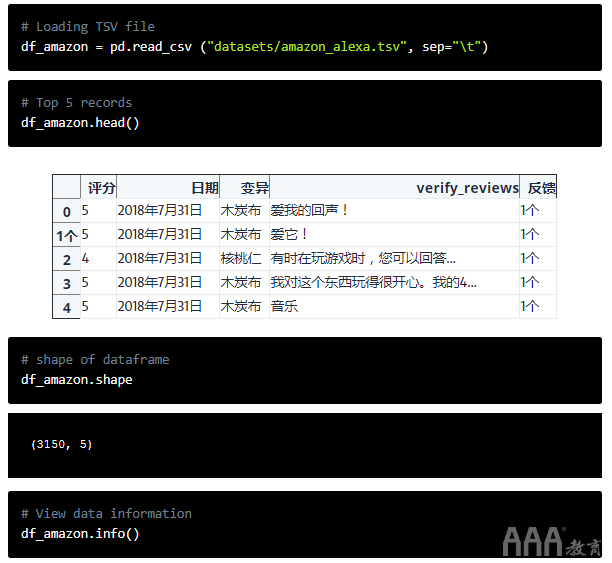Click the df_amazon.head() code line
Image resolution: width=612 pixels, height=563 pixels.
tap(80, 123)
